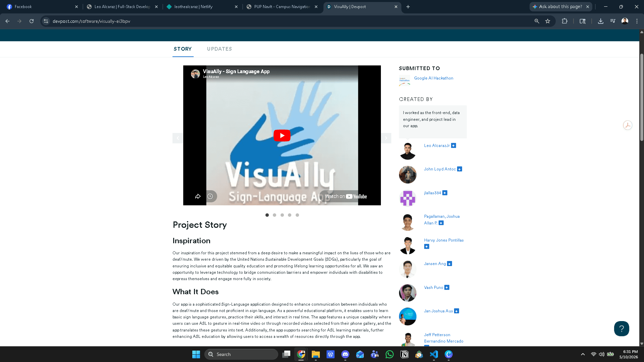The width and height of the screenshot is (644, 362).
Task: Click the Watch Later clock icon
Action: (210, 196)
